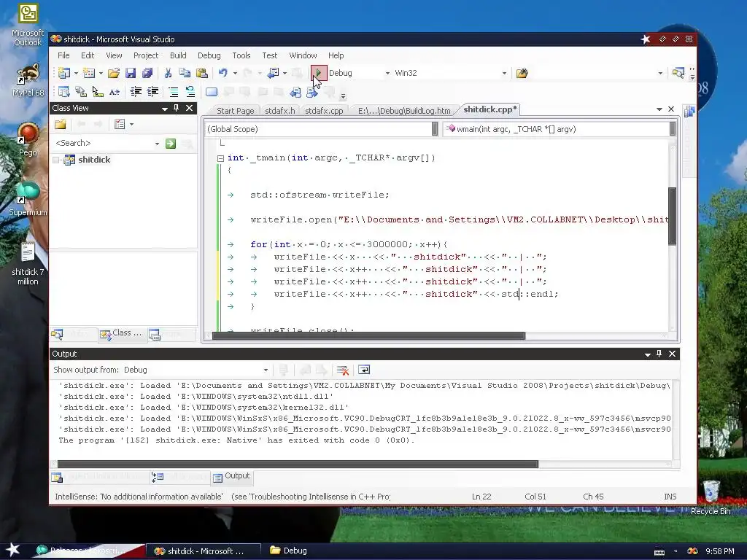747x560 pixels.
Task: Click the Display Quick Info icon
Action: pos(98,92)
